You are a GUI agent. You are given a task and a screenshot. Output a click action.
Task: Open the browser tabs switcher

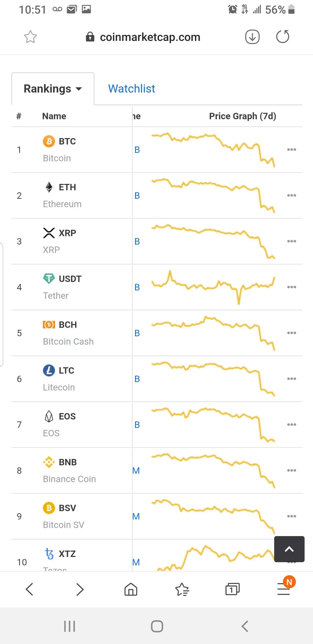232,589
